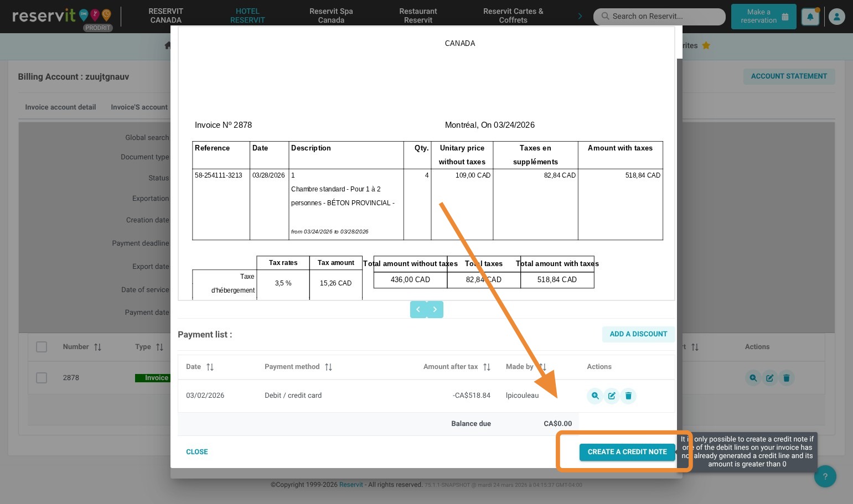Click reference 58-254111-3213 in invoice
The image size is (853, 504).
tap(219, 175)
